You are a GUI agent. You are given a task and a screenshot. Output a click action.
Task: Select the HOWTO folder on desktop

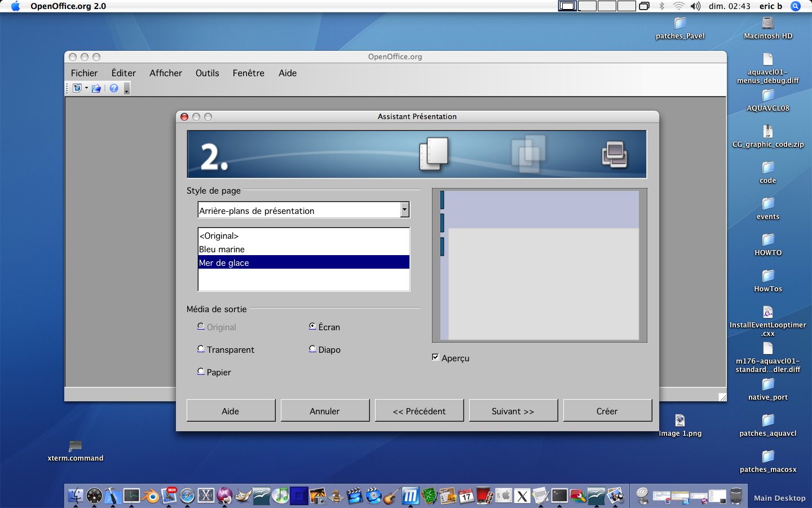(768, 239)
